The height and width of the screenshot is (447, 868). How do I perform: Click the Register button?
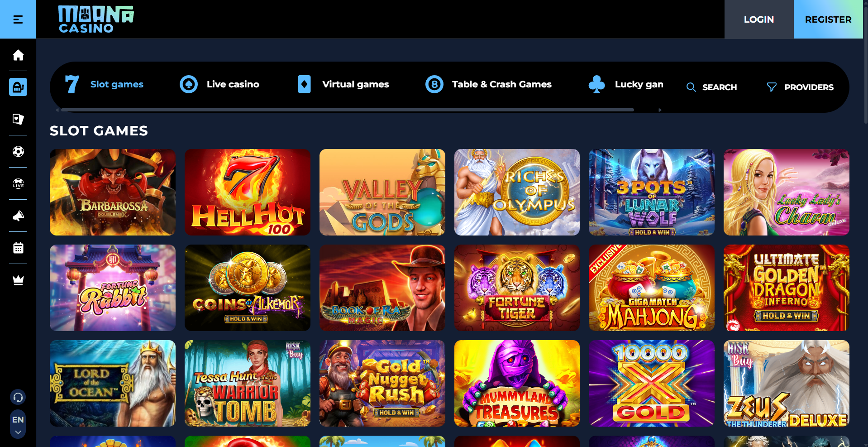pyautogui.click(x=828, y=19)
